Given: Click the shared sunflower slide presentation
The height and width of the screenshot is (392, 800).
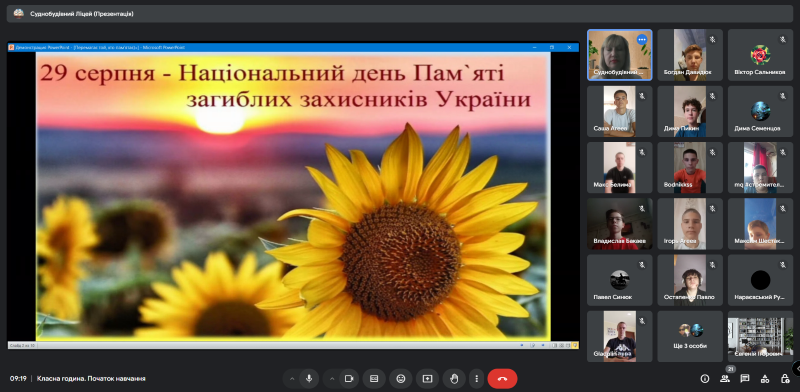Looking at the screenshot, I should pyautogui.click(x=293, y=196).
